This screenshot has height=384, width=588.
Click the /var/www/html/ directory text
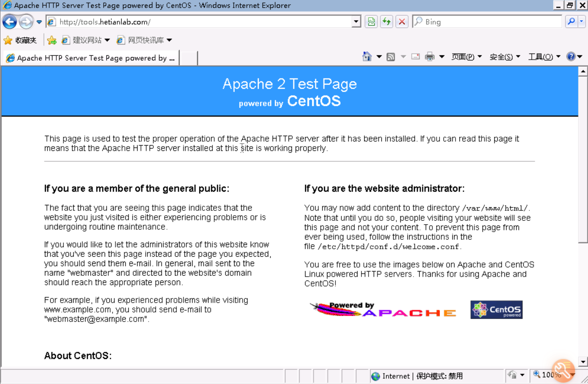(x=496, y=208)
